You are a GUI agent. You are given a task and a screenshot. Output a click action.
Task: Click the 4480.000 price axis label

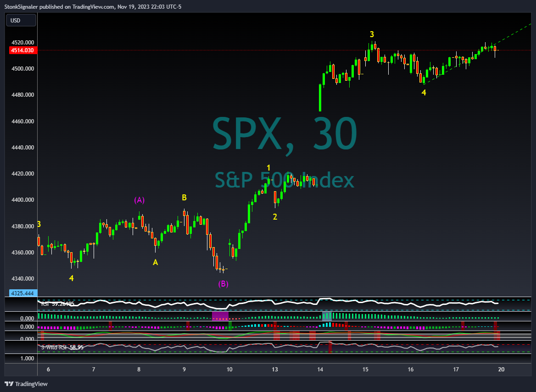coord(23,95)
